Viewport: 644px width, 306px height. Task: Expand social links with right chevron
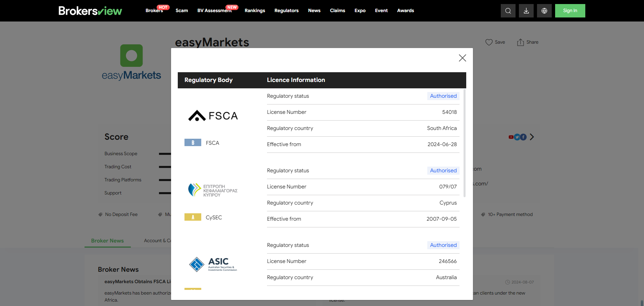tap(532, 137)
